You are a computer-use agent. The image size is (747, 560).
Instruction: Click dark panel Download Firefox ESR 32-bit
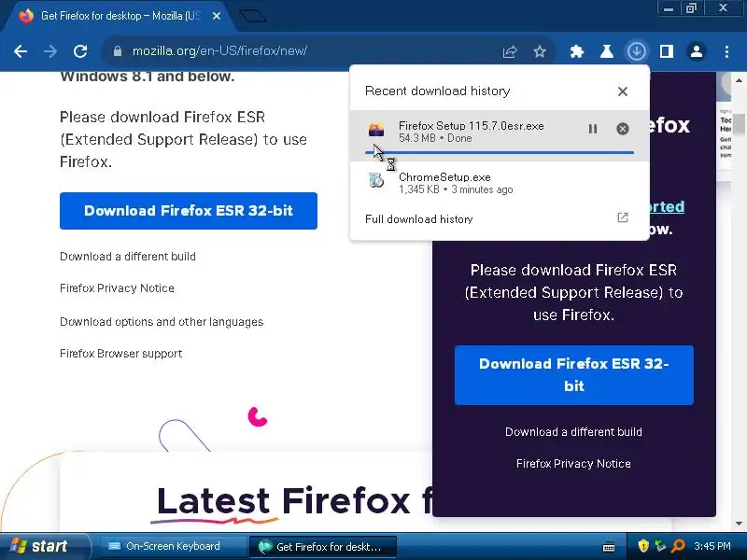pyautogui.click(x=573, y=375)
